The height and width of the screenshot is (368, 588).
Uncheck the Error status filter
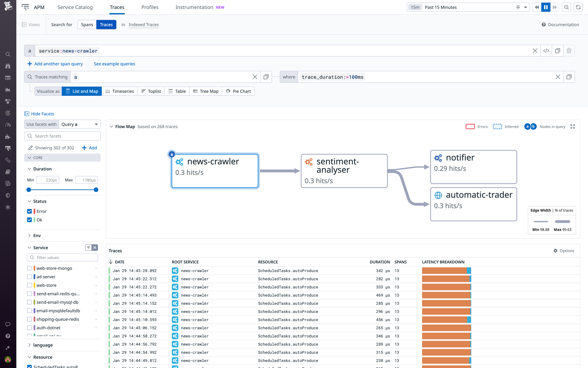(x=29, y=211)
